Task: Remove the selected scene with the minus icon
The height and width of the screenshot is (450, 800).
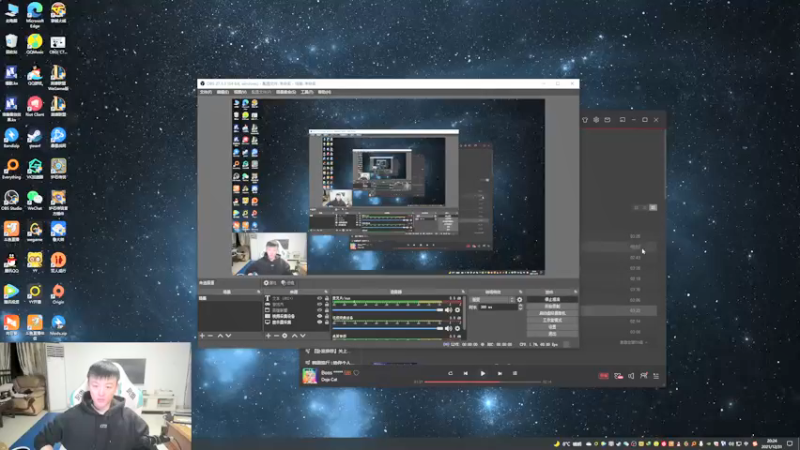Action: pyautogui.click(x=210, y=336)
